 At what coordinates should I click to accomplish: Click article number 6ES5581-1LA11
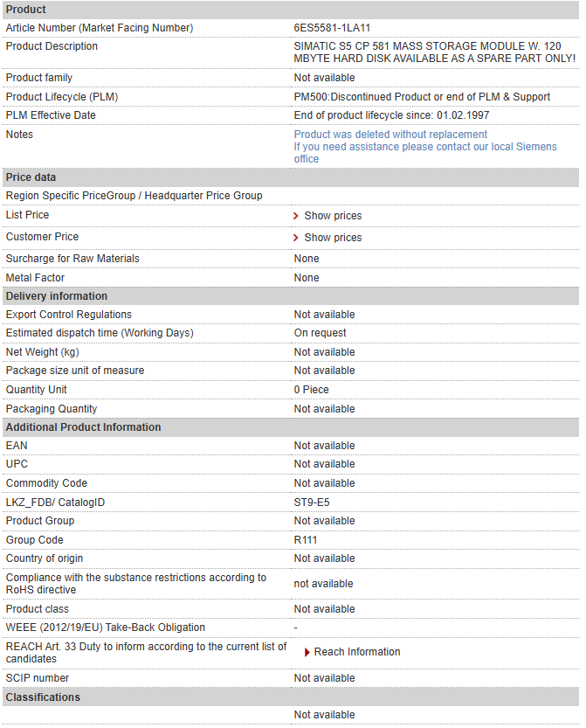[x=332, y=28]
